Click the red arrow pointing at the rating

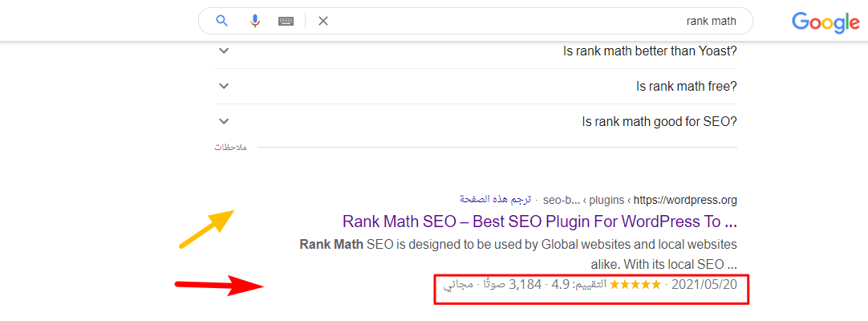221,284
